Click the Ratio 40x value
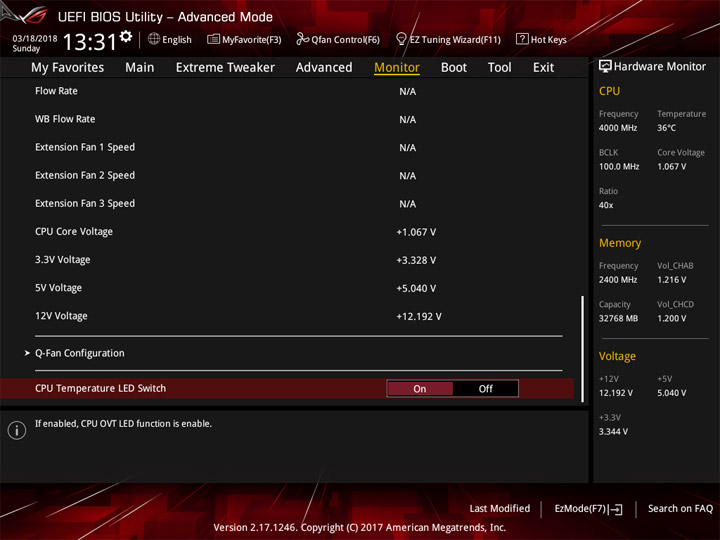 tap(606, 205)
